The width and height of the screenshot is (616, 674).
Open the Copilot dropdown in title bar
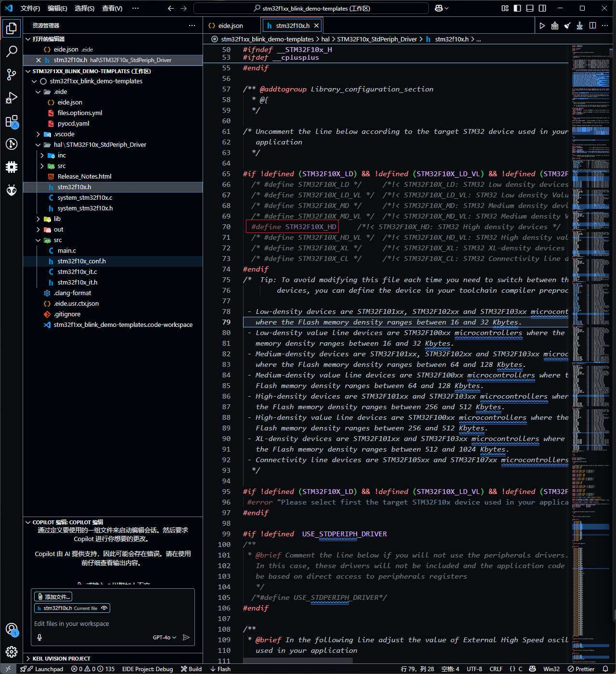point(442,8)
